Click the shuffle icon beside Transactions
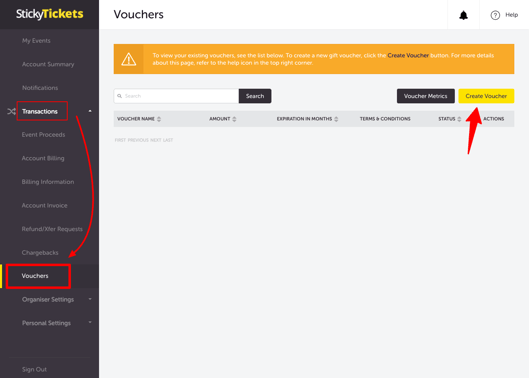This screenshot has width=529, height=378. coord(11,111)
